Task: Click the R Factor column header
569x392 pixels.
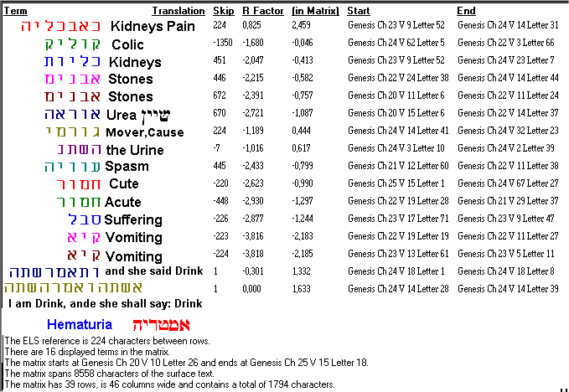Action: point(259,11)
